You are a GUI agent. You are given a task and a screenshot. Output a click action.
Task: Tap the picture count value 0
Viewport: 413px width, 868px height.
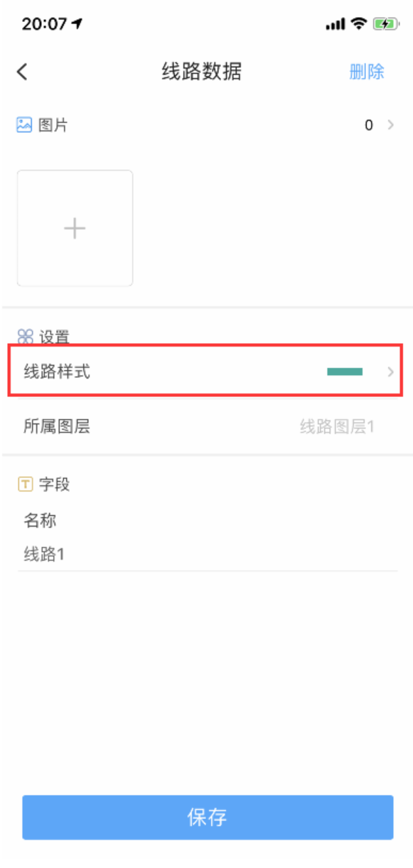pos(369,126)
